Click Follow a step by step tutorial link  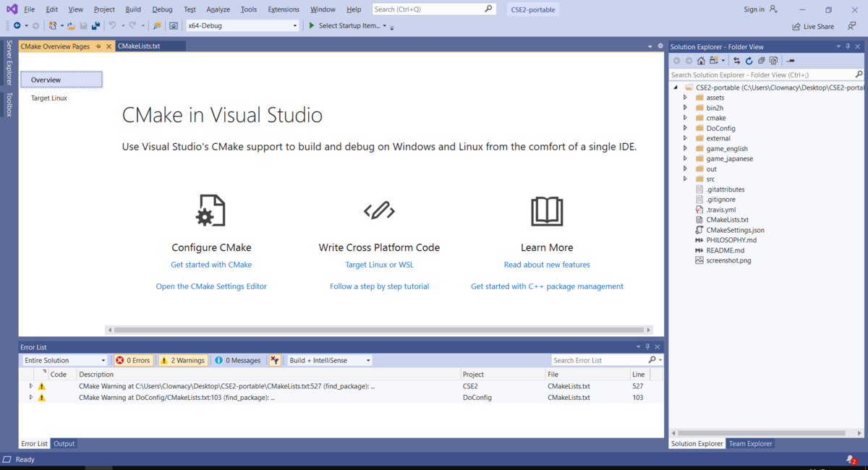click(380, 286)
